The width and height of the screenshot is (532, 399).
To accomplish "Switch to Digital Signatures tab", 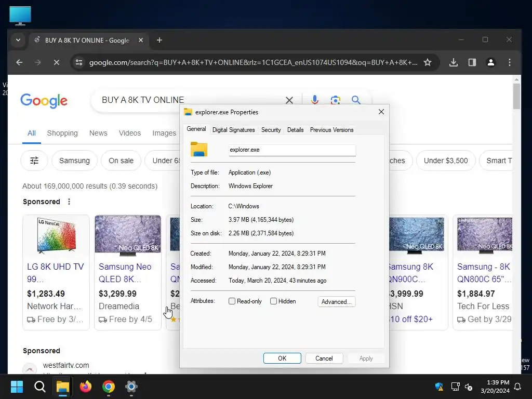I will click(233, 130).
